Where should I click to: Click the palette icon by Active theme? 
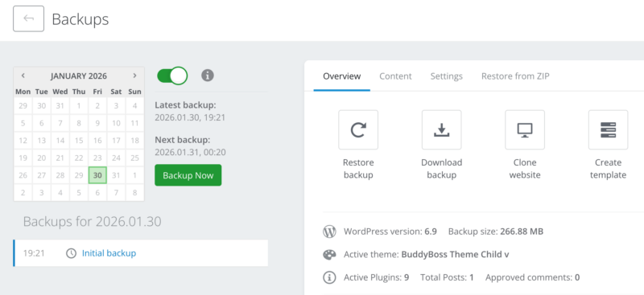(329, 254)
